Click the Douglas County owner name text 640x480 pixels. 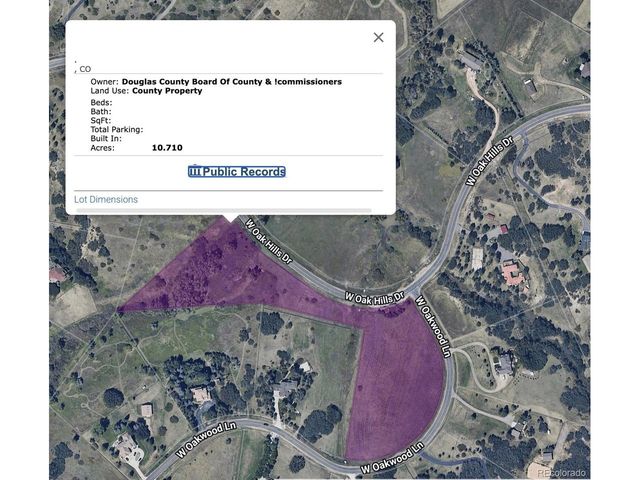(232, 82)
